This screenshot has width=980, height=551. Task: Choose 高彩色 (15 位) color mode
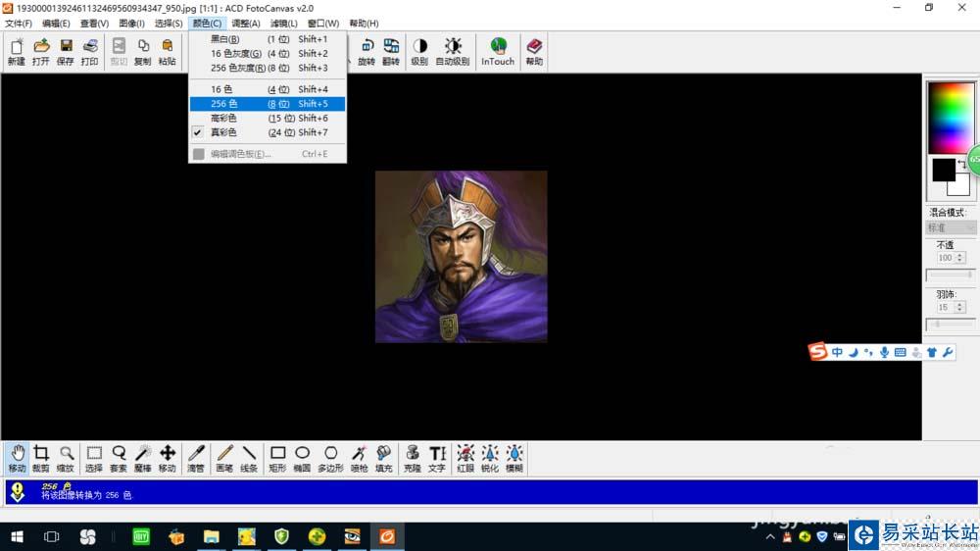point(268,119)
